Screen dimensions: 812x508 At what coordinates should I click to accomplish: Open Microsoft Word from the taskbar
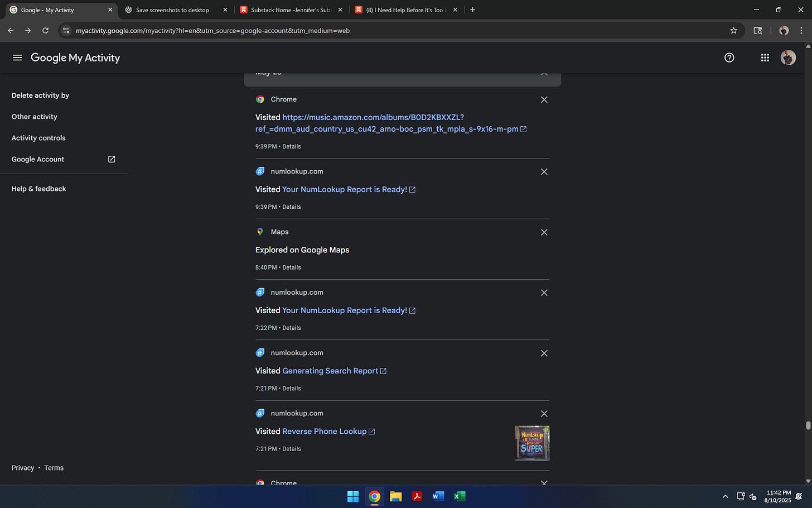click(x=438, y=496)
